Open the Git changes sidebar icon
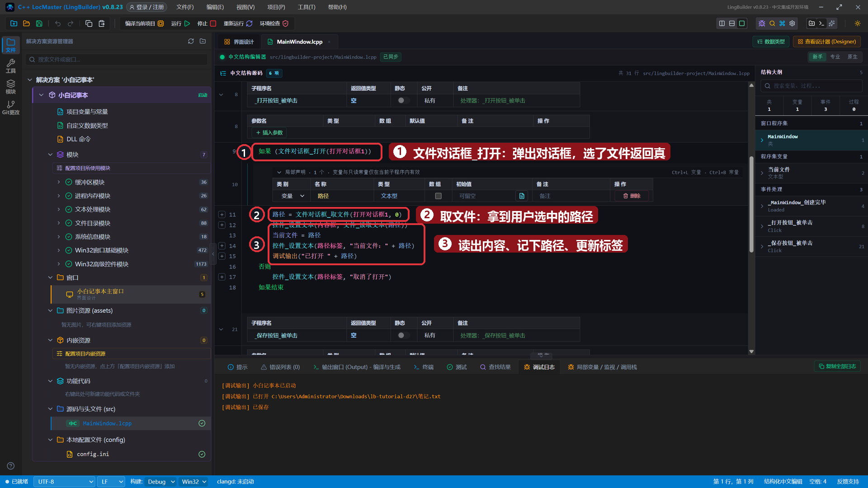Screen dimensions: 868x488 pyautogui.click(x=11, y=108)
